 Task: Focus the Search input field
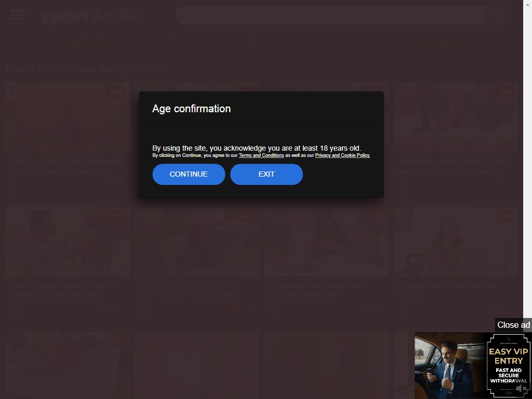coord(329,15)
